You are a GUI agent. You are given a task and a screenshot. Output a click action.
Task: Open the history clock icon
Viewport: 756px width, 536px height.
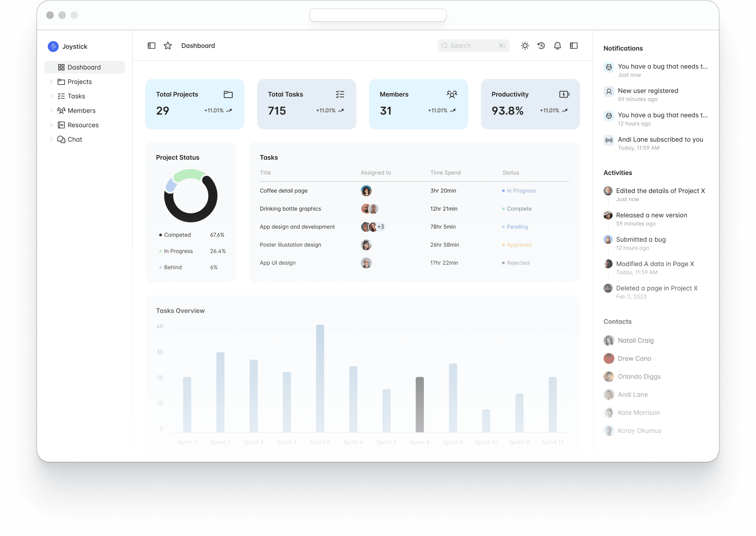point(541,46)
